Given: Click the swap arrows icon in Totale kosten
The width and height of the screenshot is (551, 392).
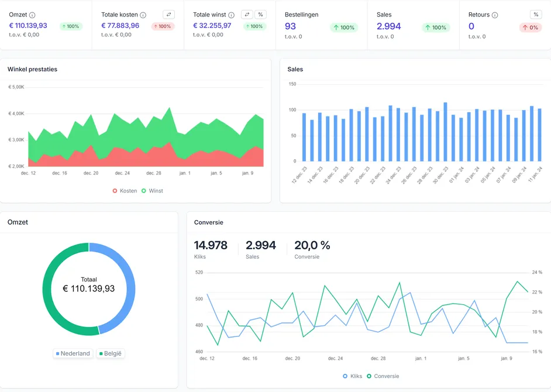Looking at the screenshot, I should point(168,15).
